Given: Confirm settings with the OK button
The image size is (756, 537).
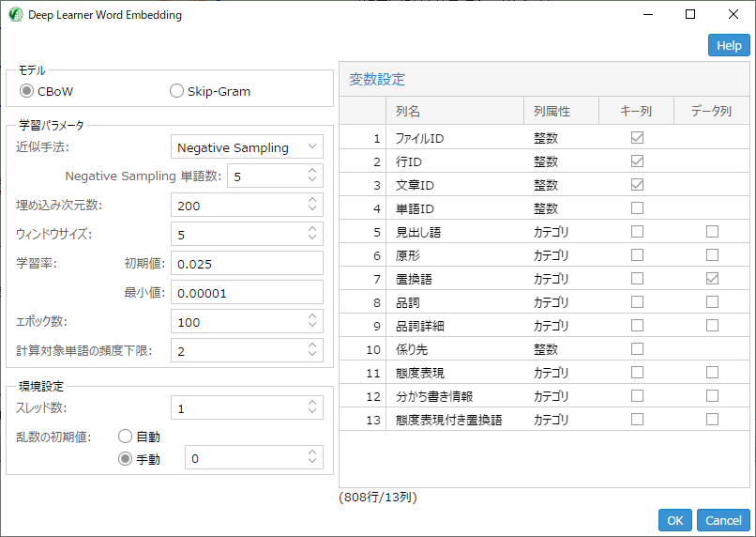Looking at the screenshot, I should tap(675, 520).
